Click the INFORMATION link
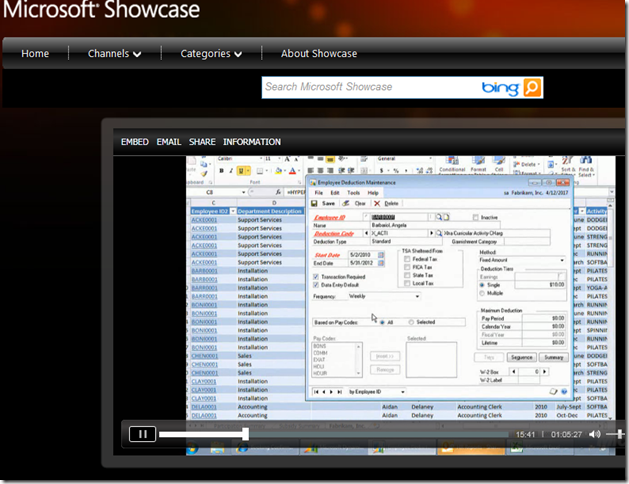The width and height of the screenshot is (629, 484). [x=252, y=142]
